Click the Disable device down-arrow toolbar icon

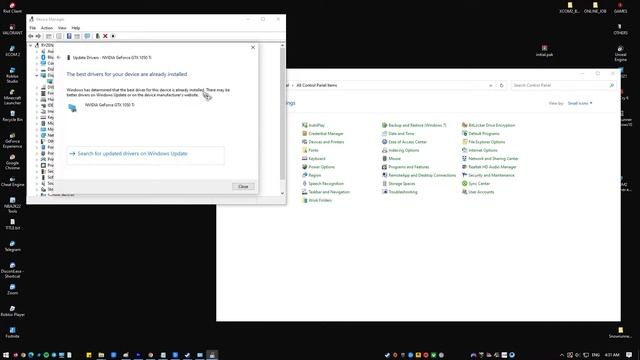[x=113, y=36]
